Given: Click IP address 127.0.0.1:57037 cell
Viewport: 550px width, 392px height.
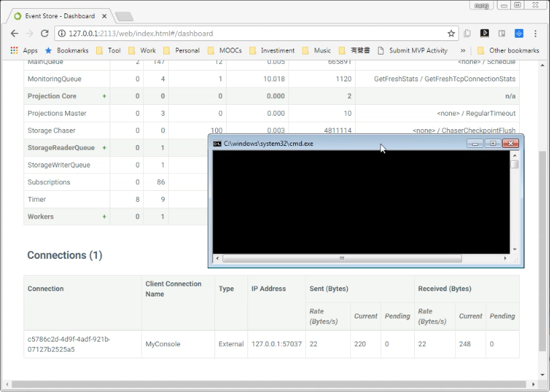Looking at the screenshot, I should click(x=276, y=344).
